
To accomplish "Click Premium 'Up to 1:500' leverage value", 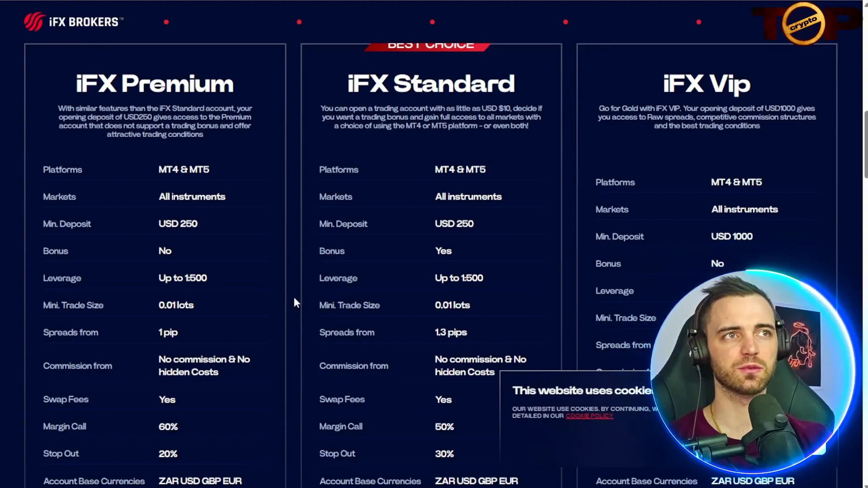I will (183, 278).
